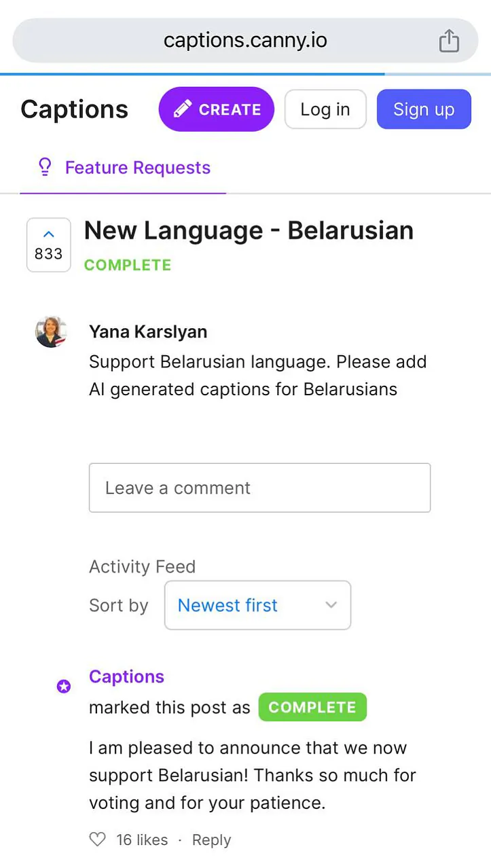Click the Captions site title
Image resolution: width=491 pixels, height=868 pixels.
(74, 109)
